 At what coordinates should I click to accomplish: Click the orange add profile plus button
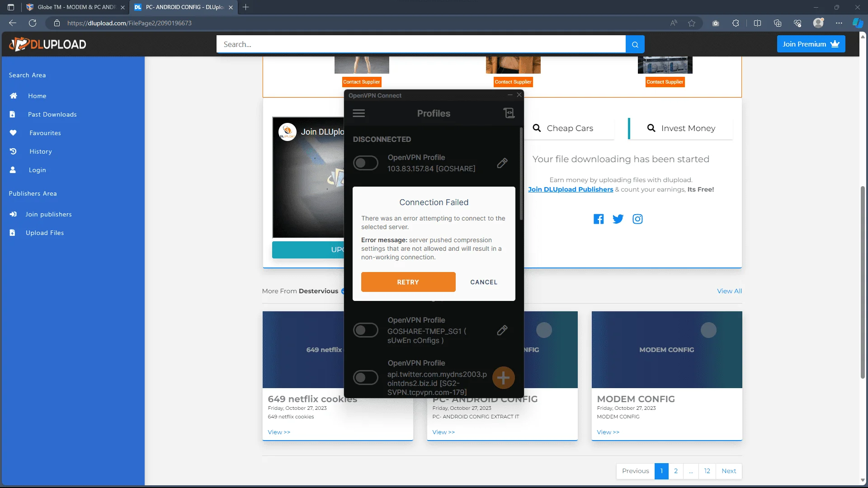(x=503, y=377)
